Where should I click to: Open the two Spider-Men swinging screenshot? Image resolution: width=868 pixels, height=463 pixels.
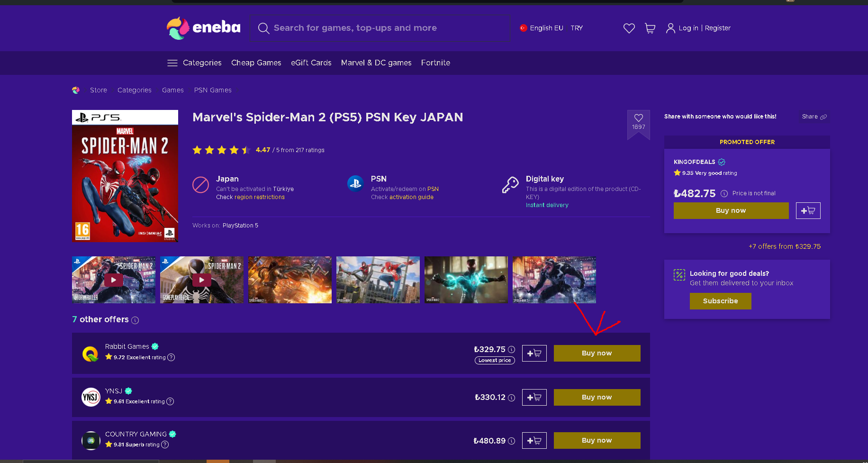(x=378, y=280)
